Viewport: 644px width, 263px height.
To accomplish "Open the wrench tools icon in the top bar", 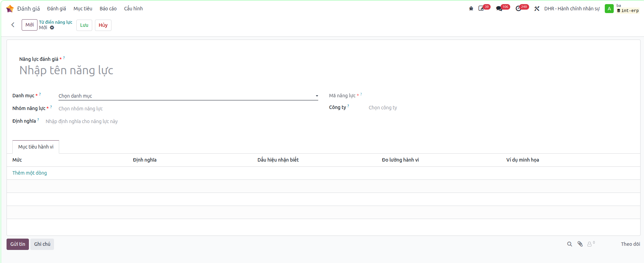I will tap(537, 9).
